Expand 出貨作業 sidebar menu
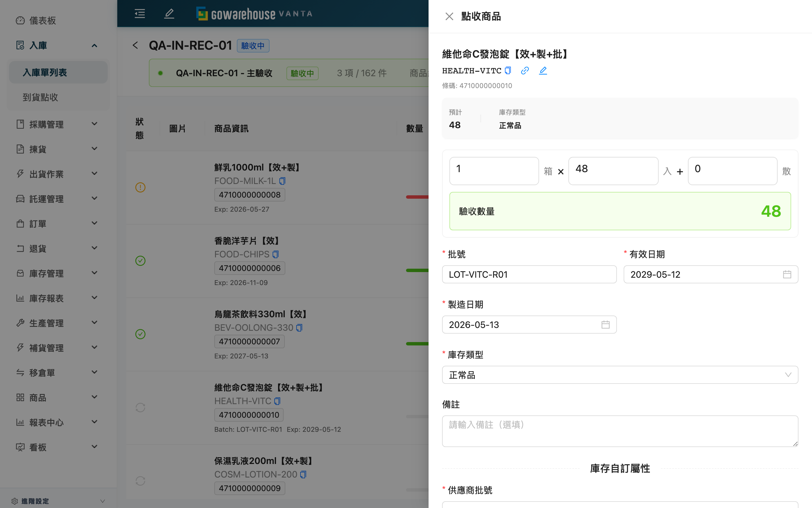Screen dimensions: 812x508 [58, 174]
